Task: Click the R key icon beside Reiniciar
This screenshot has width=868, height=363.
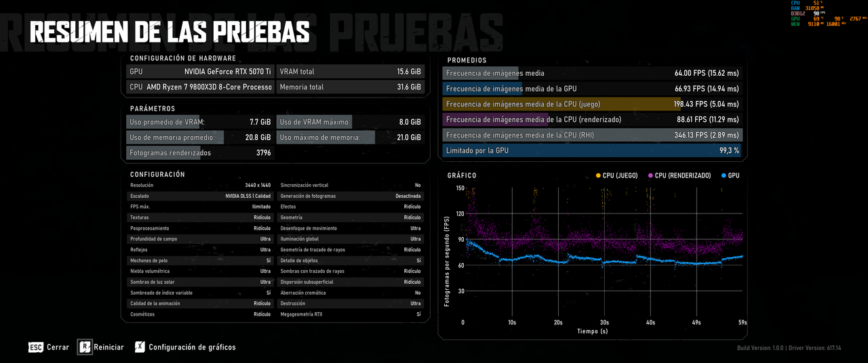Action: [85, 347]
